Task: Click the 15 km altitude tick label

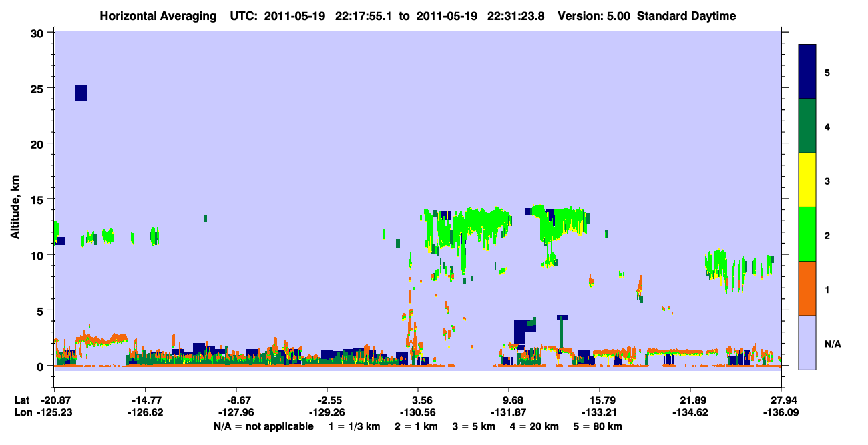Action: pyautogui.click(x=39, y=199)
